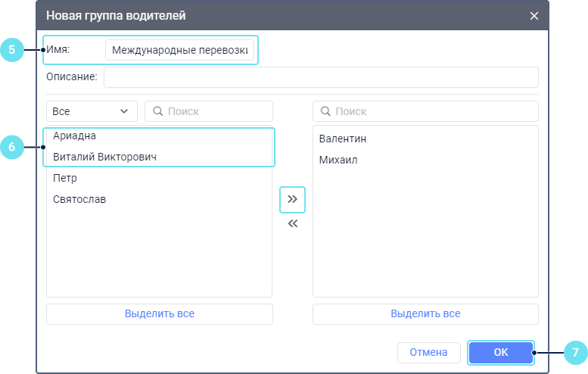Select 'Валентин' in the right list
588x374 pixels.
coord(343,139)
